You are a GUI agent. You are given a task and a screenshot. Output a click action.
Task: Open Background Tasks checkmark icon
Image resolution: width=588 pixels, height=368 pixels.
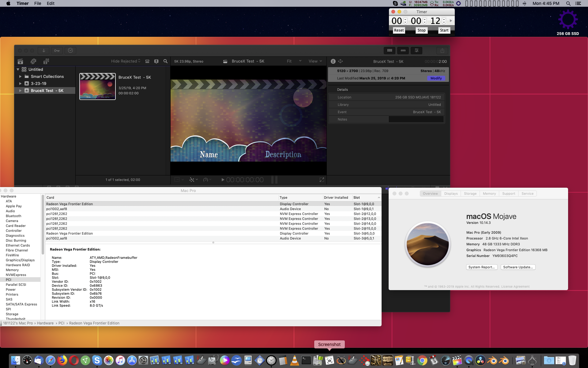pyautogui.click(x=70, y=51)
